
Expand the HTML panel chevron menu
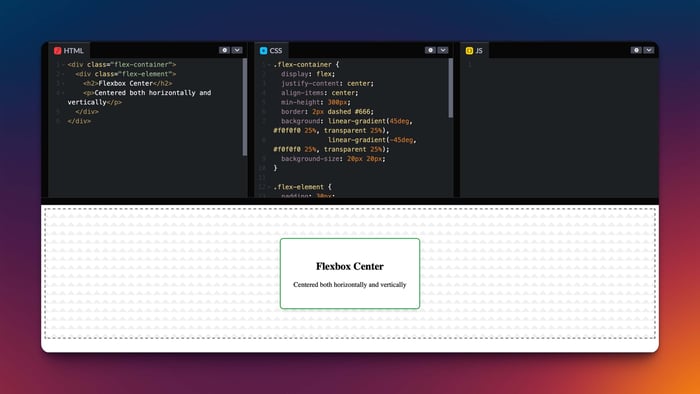point(237,50)
